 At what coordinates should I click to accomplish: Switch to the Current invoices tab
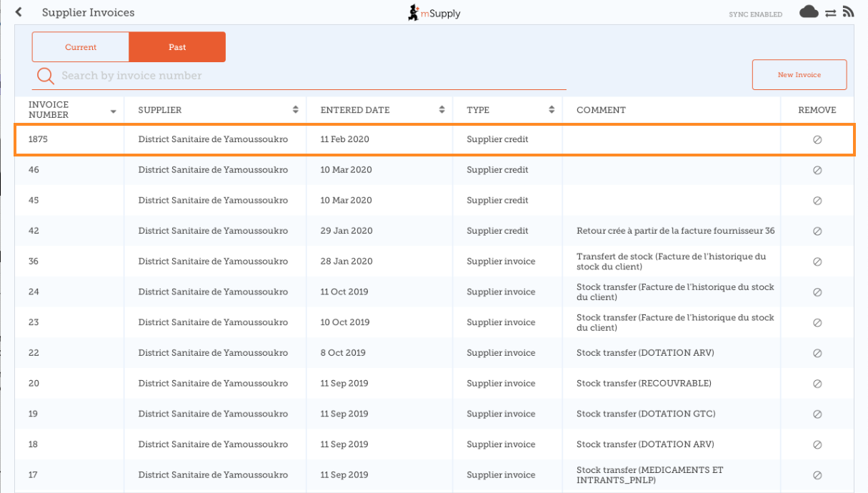click(81, 47)
